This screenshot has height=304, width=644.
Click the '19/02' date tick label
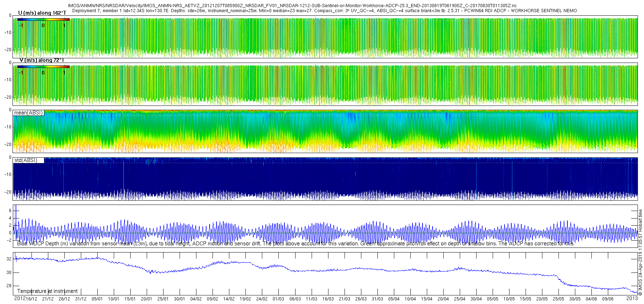coord(245,299)
